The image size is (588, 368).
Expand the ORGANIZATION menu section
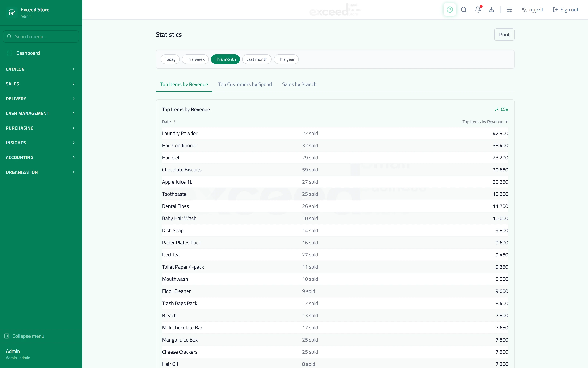point(41,172)
